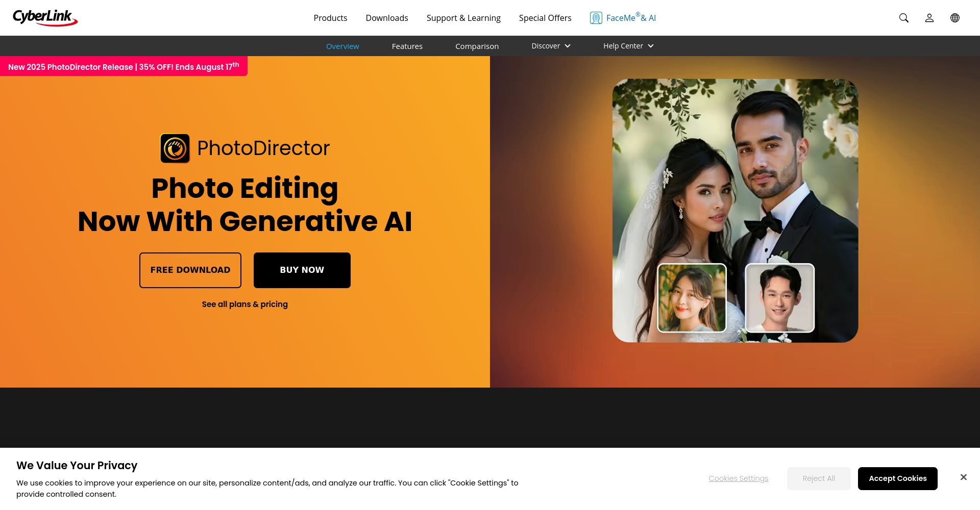Open the Downloads menu
The width and height of the screenshot is (980, 510).
coord(387,18)
